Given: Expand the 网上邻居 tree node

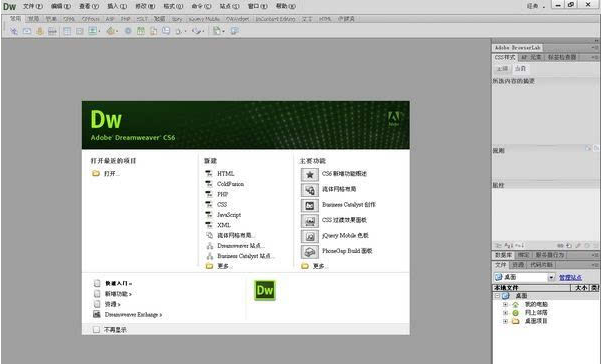Looking at the screenshot, I should pyautogui.click(x=505, y=313).
